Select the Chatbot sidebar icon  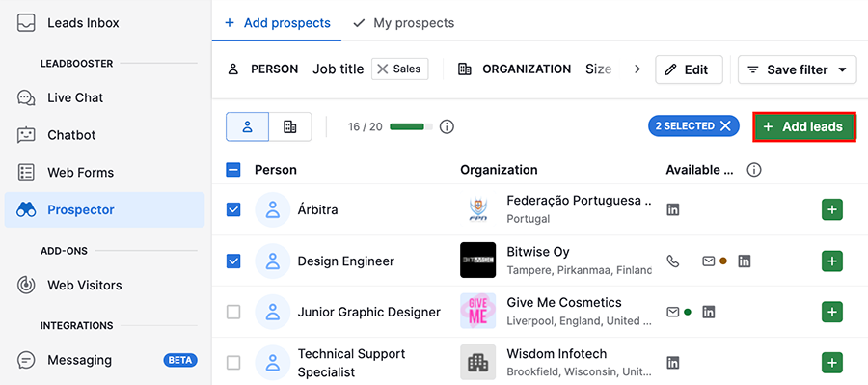click(x=26, y=135)
